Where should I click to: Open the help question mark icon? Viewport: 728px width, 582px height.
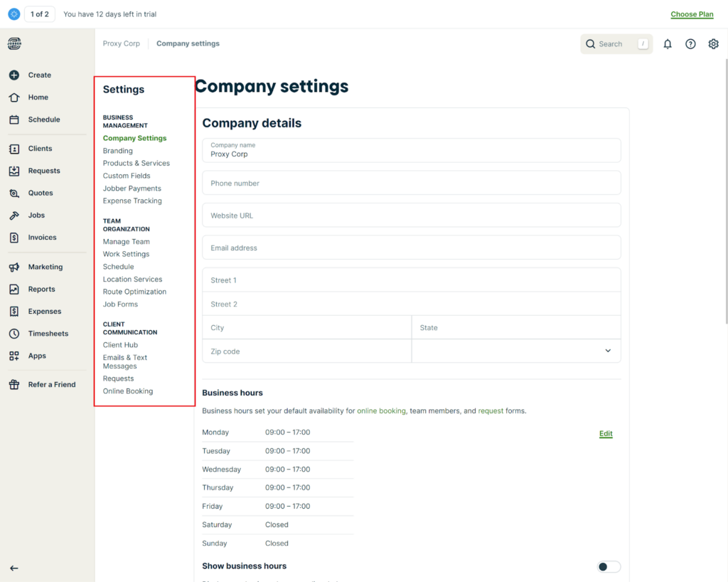point(690,44)
